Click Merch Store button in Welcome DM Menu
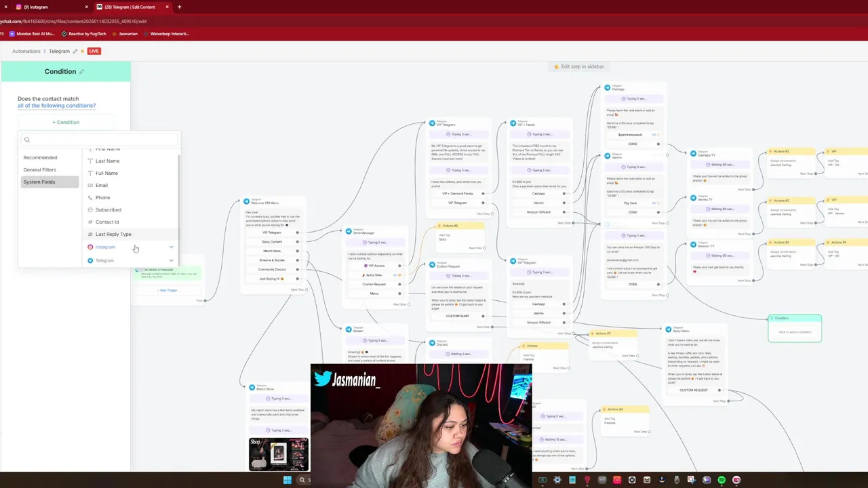Viewport: 868px width, 488px height. click(x=272, y=251)
